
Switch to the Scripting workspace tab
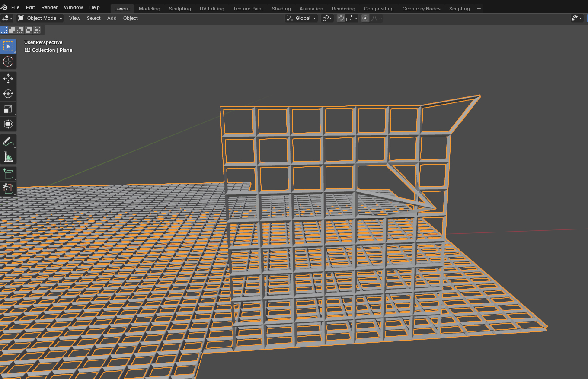tap(459, 9)
